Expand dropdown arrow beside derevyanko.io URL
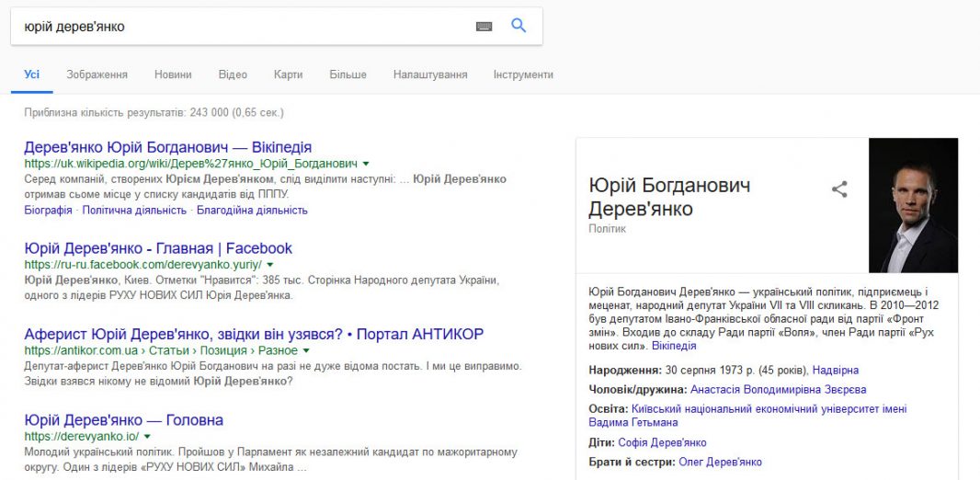Viewport: 980px width, 480px height. (147, 436)
